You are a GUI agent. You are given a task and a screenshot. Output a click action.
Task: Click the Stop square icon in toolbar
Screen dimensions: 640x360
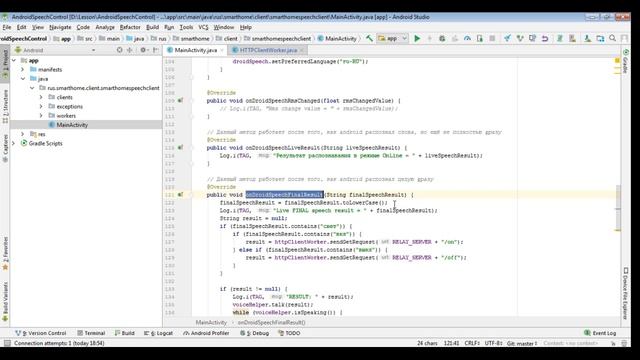(x=492, y=38)
